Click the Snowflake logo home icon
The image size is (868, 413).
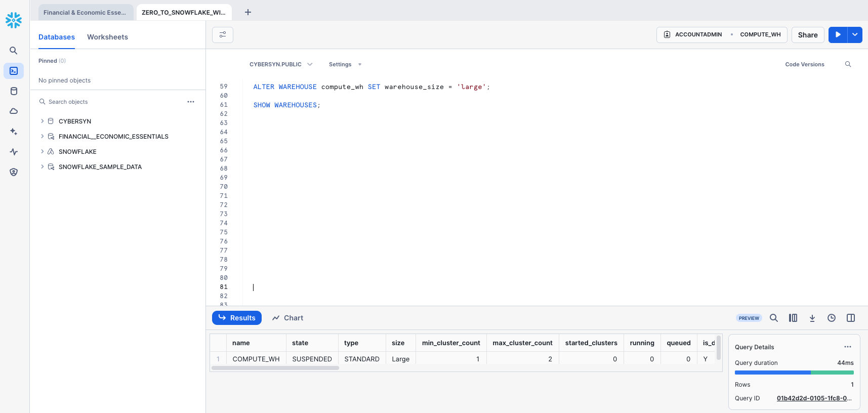point(14,20)
